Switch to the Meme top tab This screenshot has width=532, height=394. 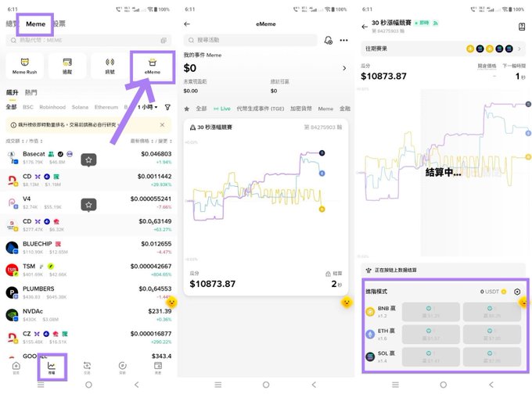(x=36, y=24)
